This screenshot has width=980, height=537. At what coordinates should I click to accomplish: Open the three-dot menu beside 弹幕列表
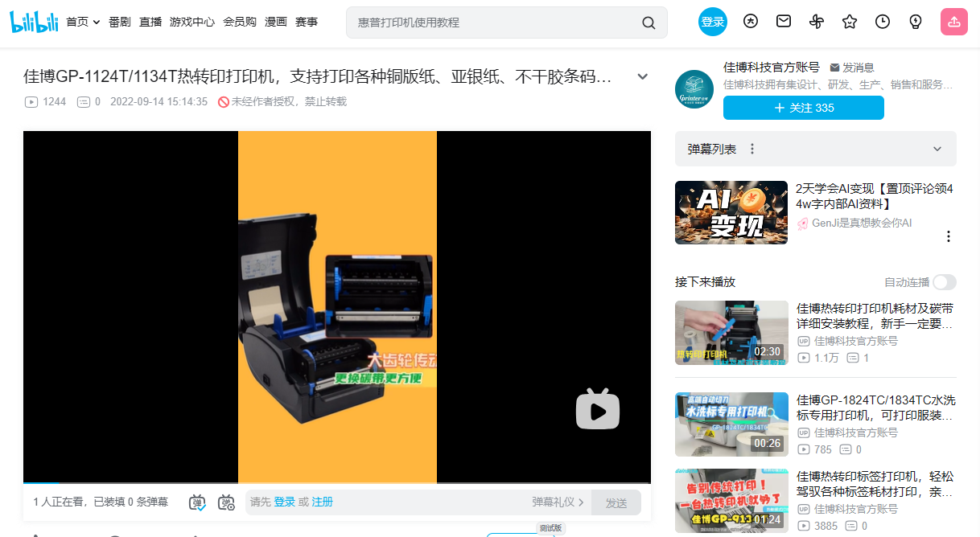pyautogui.click(x=752, y=149)
